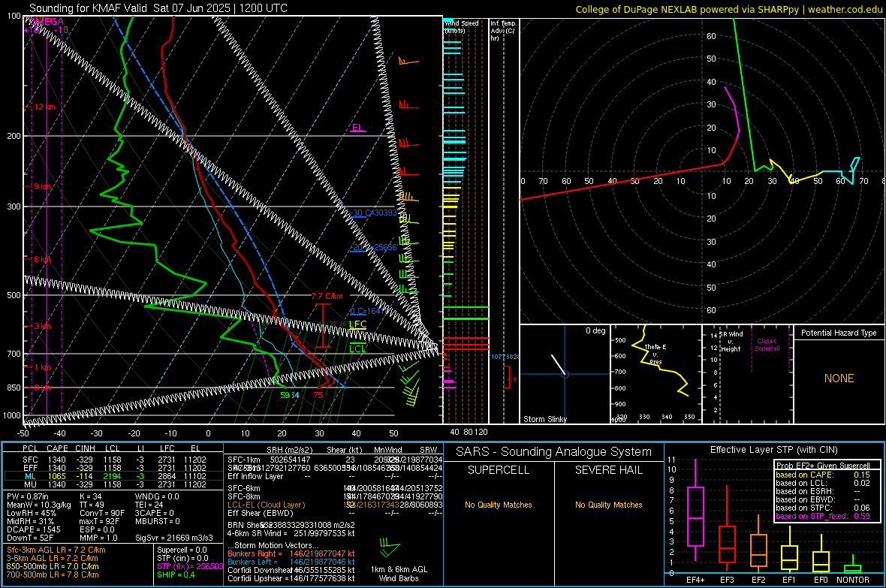Click the magenta EF4+ box plot
The height and width of the screenshot is (588, 886).
point(695,510)
